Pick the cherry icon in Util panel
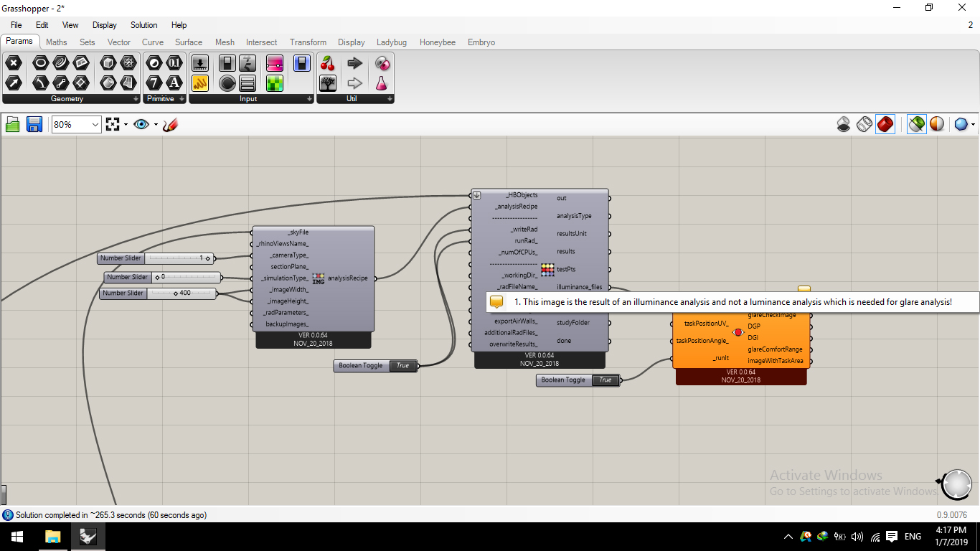This screenshot has height=551, width=980. click(x=328, y=63)
